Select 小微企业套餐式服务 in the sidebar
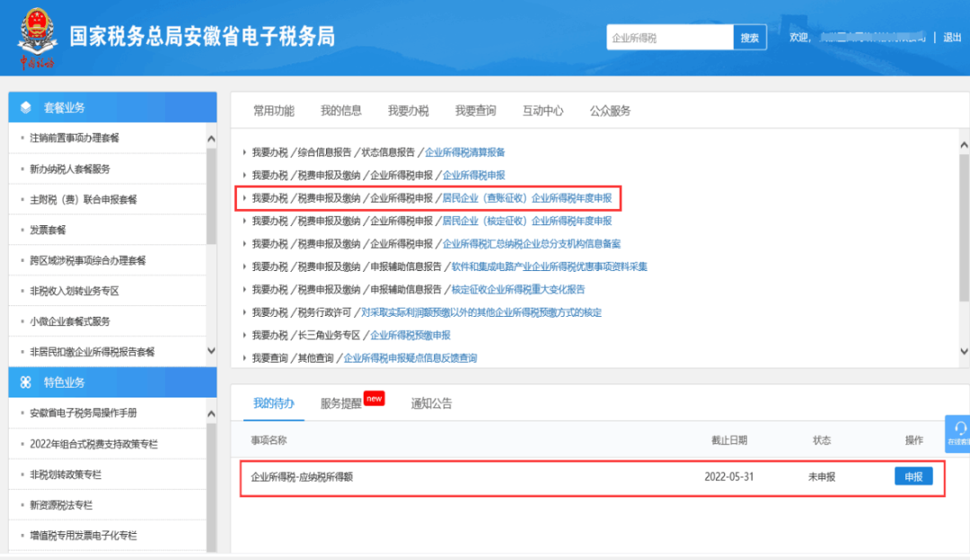Image resolution: width=970 pixels, height=560 pixels. 70,321
